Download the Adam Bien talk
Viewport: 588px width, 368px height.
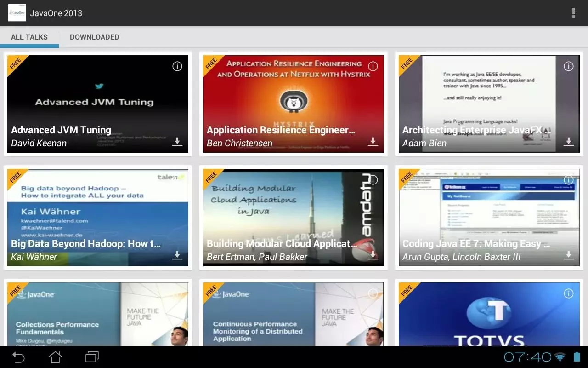pyautogui.click(x=569, y=142)
